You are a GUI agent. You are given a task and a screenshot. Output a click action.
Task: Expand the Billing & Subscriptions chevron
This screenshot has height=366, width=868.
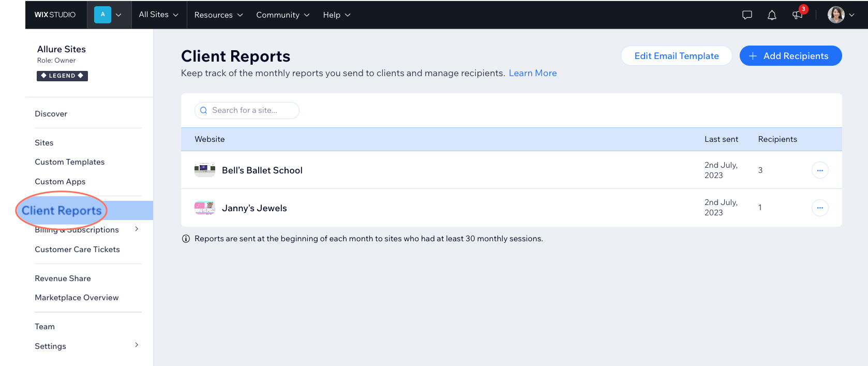click(x=137, y=229)
